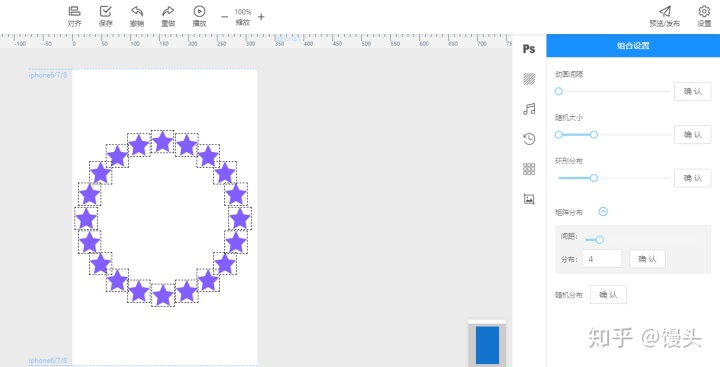Open the history clock panel
The height and width of the screenshot is (367, 720).
coord(529,139)
